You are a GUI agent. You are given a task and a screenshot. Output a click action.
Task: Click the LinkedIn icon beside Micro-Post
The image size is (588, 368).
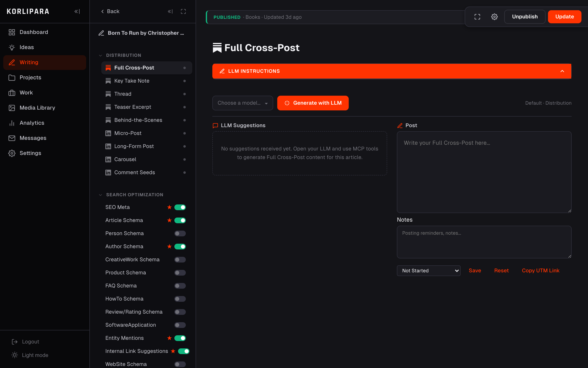pos(108,133)
